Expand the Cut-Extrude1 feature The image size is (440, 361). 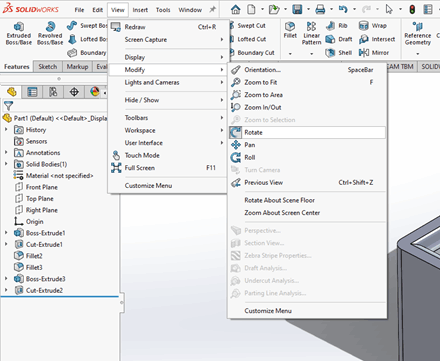[x=6, y=244]
